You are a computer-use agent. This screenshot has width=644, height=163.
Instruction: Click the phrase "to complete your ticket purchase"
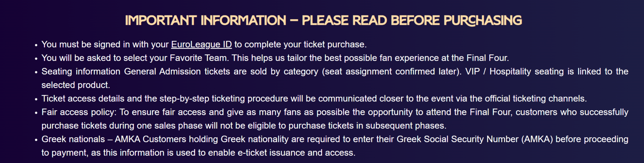(300, 44)
